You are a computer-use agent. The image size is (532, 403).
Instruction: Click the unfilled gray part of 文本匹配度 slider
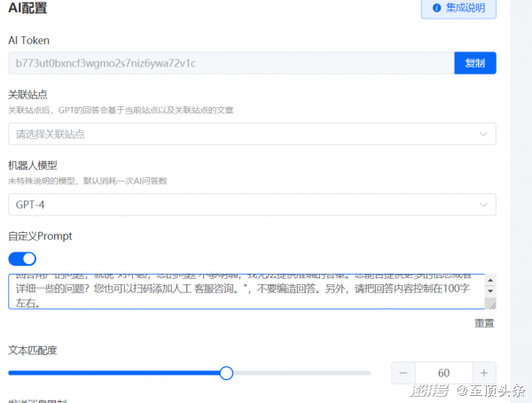coord(301,373)
